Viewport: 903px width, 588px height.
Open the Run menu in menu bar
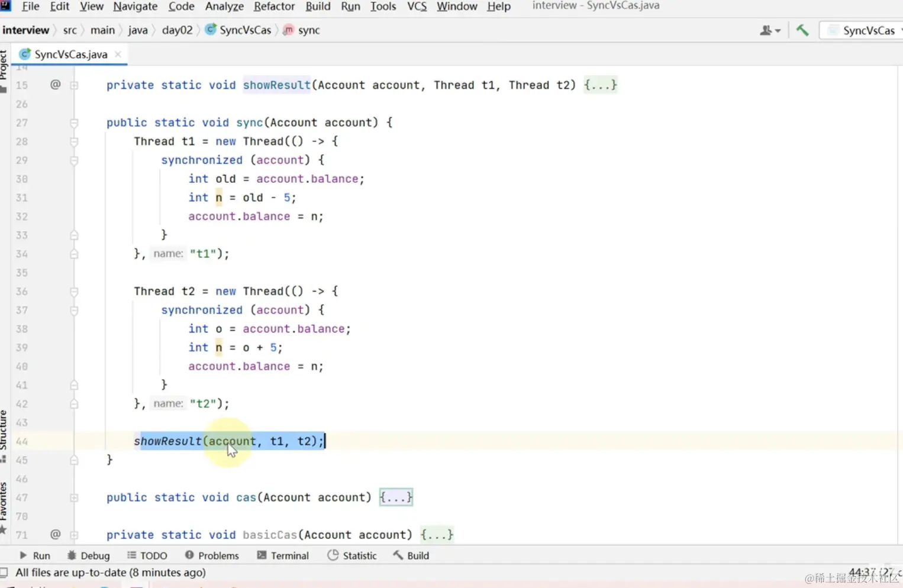350,7
